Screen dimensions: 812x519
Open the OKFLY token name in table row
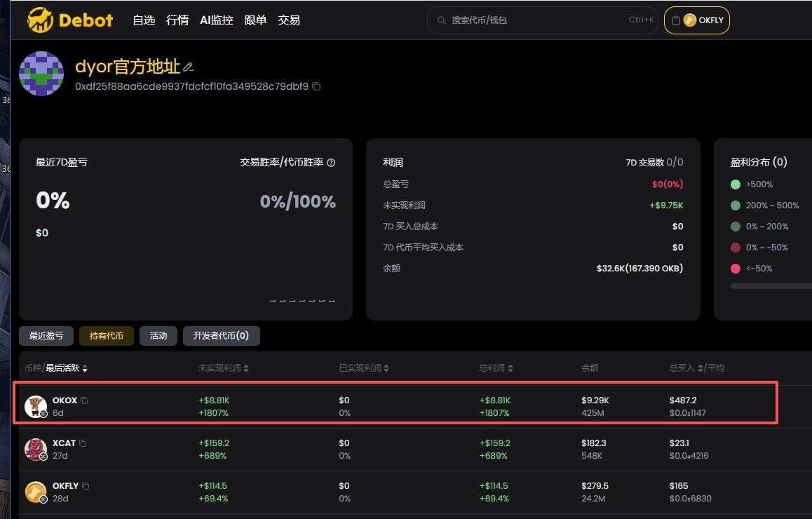(x=66, y=486)
